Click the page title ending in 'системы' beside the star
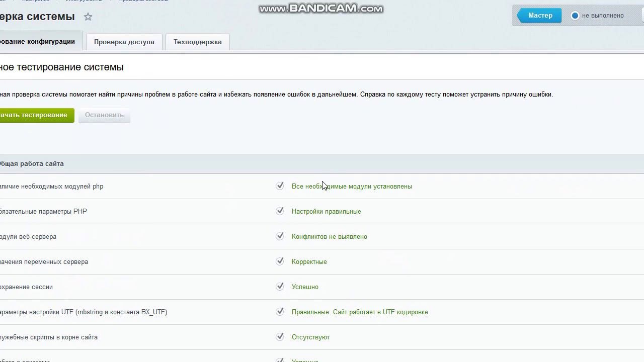644x362 pixels. click(x=37, y=17)
